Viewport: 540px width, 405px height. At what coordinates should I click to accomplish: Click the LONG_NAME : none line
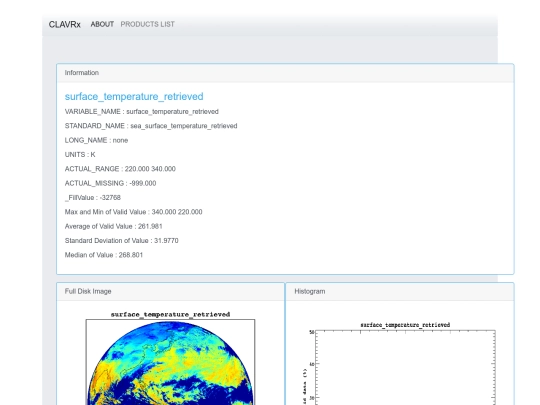96,141
